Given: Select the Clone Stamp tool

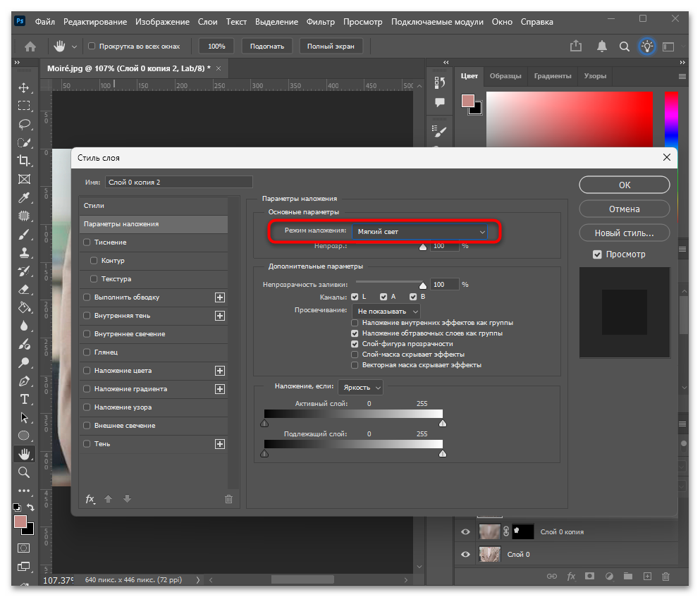Looking at the screenshot, I should pos(24,253).
